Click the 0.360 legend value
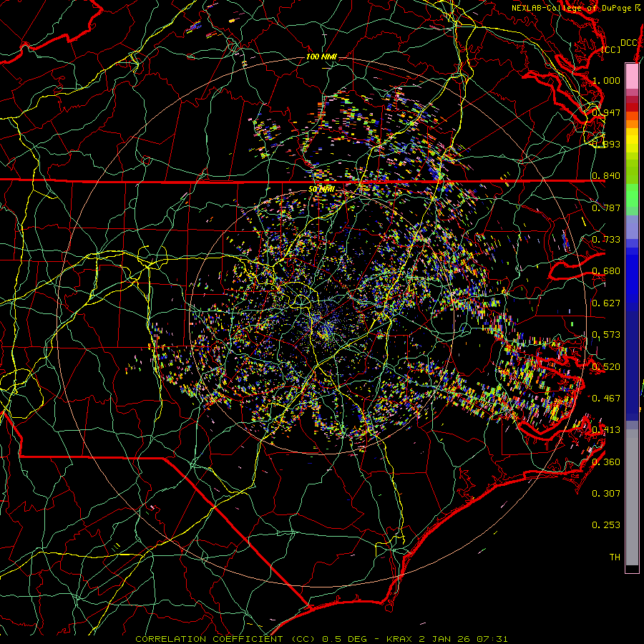 tap(606, 462)
